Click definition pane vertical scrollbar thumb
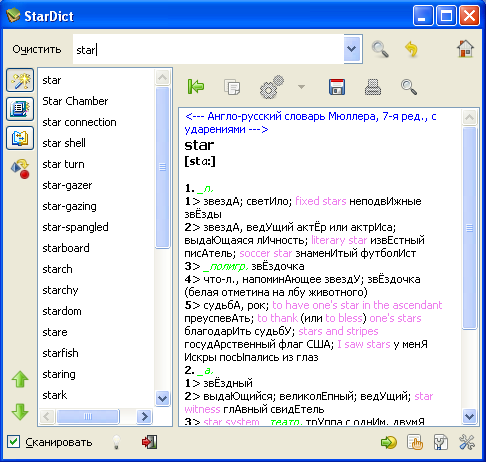Screen dimensions: 486x462 coord(469,228)
